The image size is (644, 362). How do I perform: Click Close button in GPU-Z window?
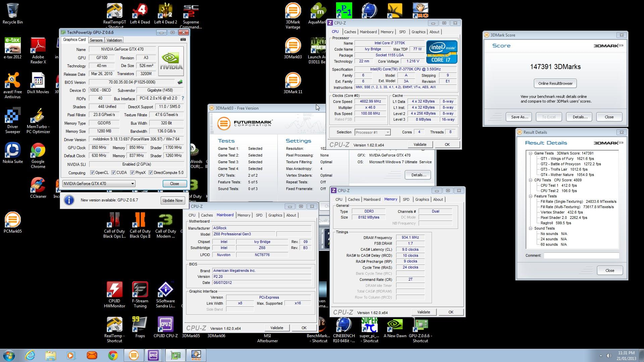coord(174,184)
